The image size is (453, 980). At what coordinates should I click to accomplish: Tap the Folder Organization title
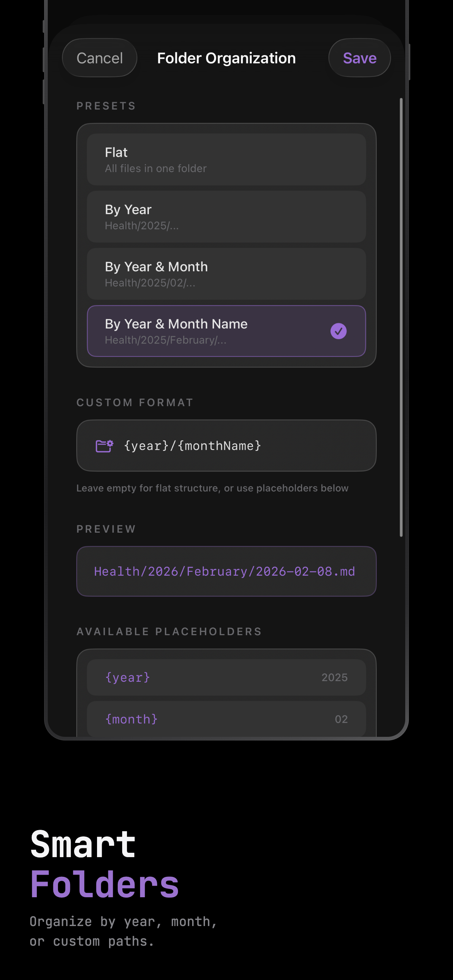click(x=226, y=58)
